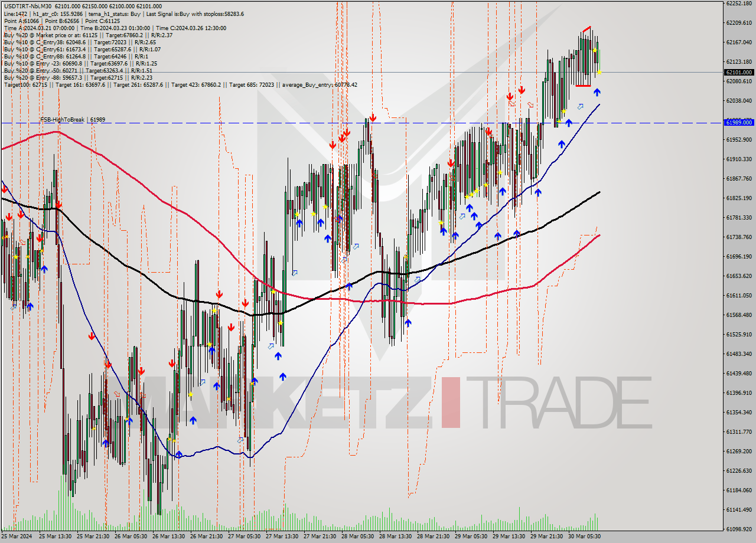Click the 61525.910 price axis label
Image resolution: width=756 pixels, height=543 pixels.
pos(739,334)
